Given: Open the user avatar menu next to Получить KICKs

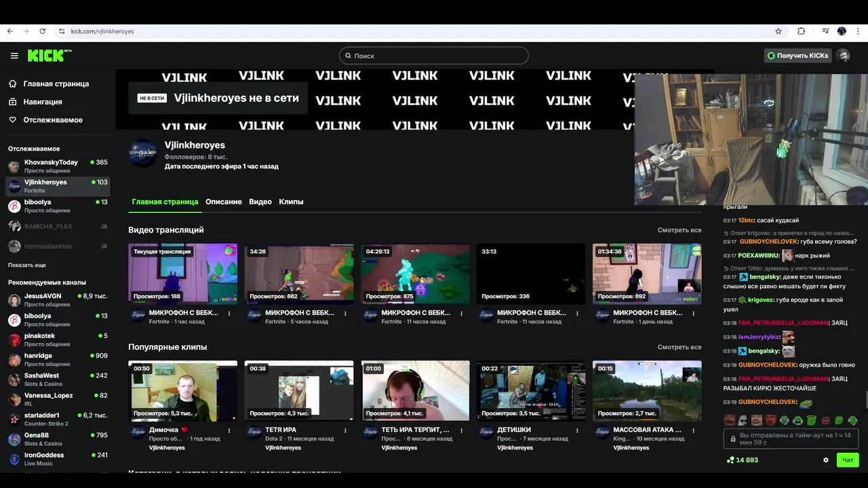Looking at the screenshot, I should click(x=843, y=56).
